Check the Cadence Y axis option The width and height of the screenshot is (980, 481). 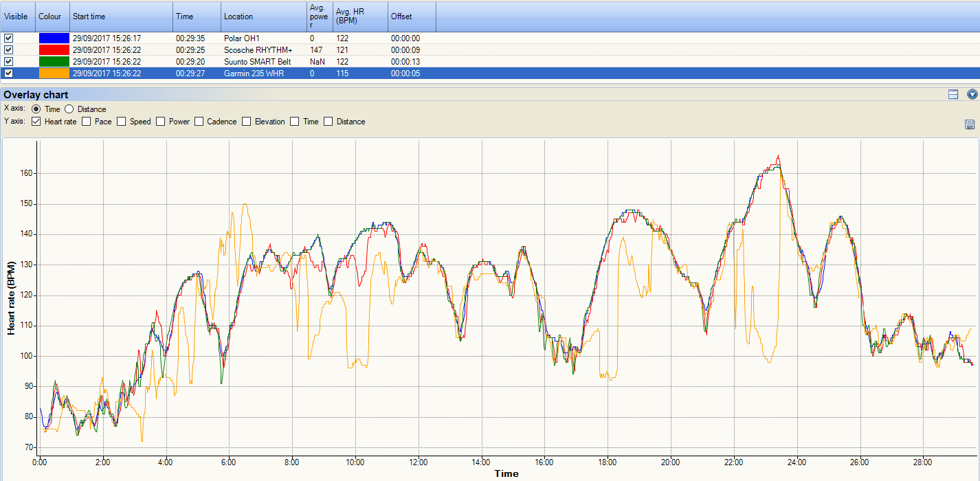(x=198, y=121)
